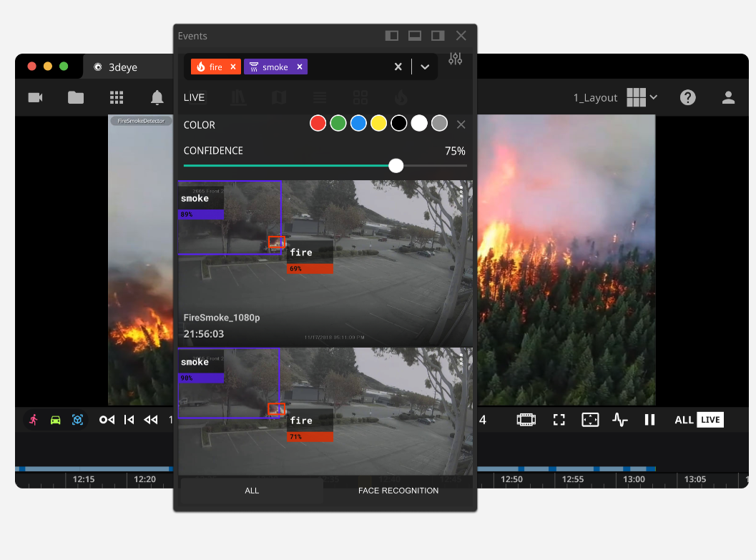Pick the blue color filter
The image size is (756, 560).
(358, 124)
